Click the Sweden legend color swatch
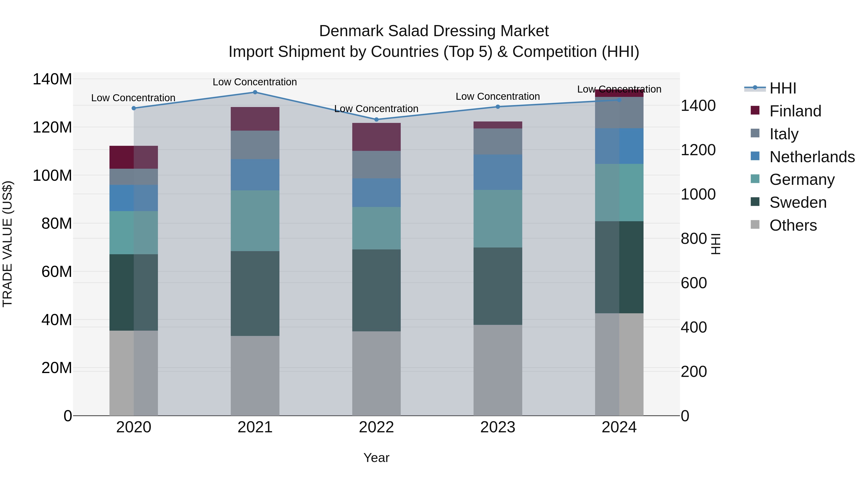This screenshot has height=488, width=868. click(755, 202)
